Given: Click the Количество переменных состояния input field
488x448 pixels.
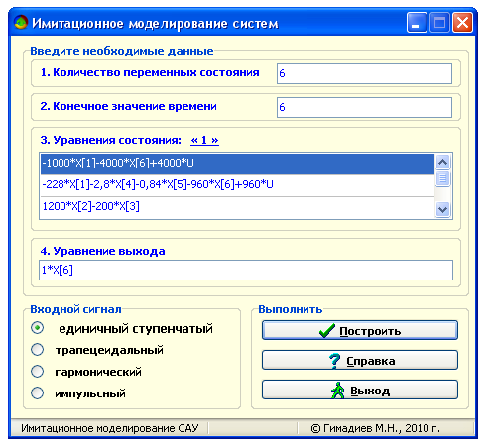Looking at the screenshot, I should (364, 73).
